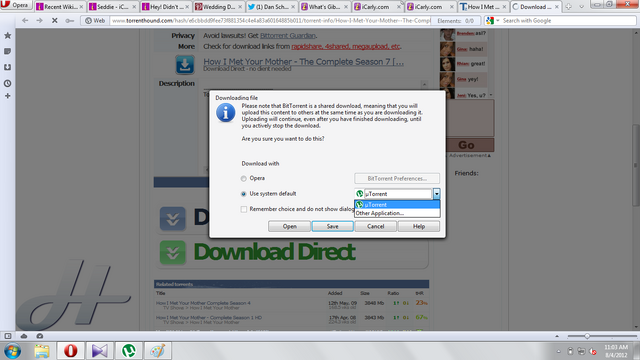Click the blue information icon in dialog
This screenshot has width=640, height=360.
tap(226, 113)
